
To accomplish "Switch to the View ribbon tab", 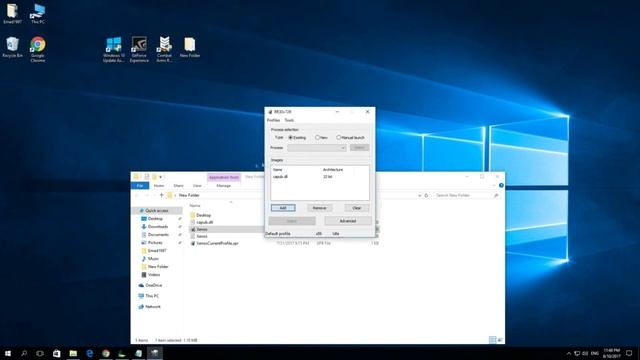I will 197,186.
